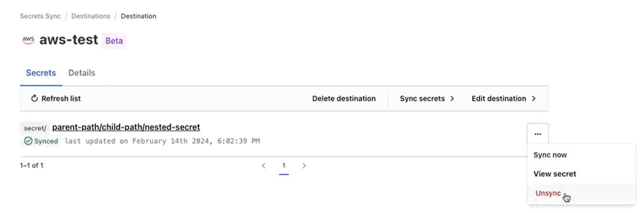
Task: Expand the Sync secrets chevron
Action: pos(452,98)
